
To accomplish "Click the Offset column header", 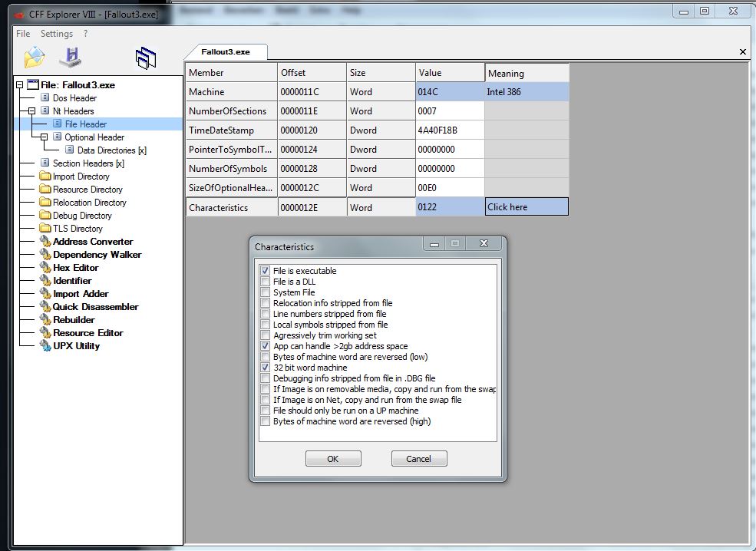I will 312,72.
